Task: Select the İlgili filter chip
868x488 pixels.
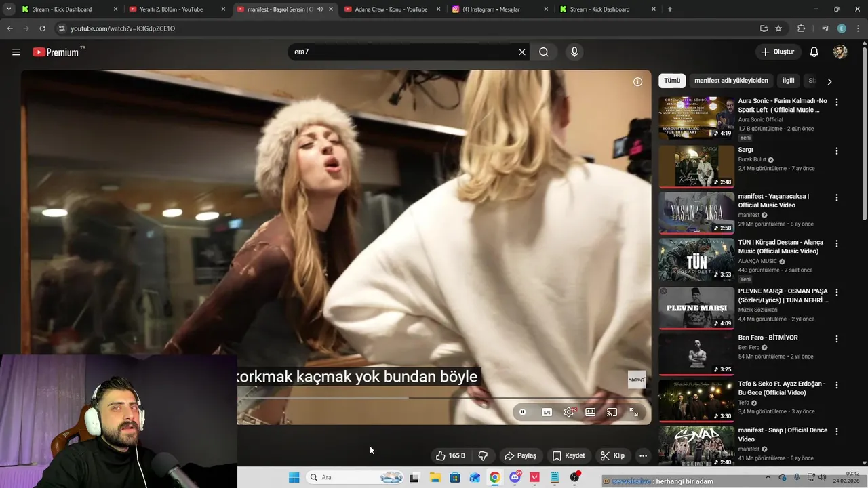Action: 788,81
